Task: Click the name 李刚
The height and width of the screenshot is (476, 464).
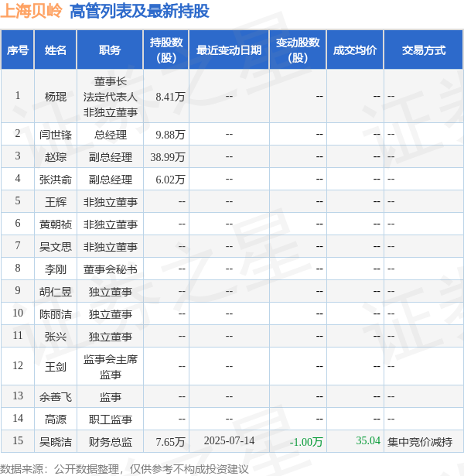Action: [56, 269]
